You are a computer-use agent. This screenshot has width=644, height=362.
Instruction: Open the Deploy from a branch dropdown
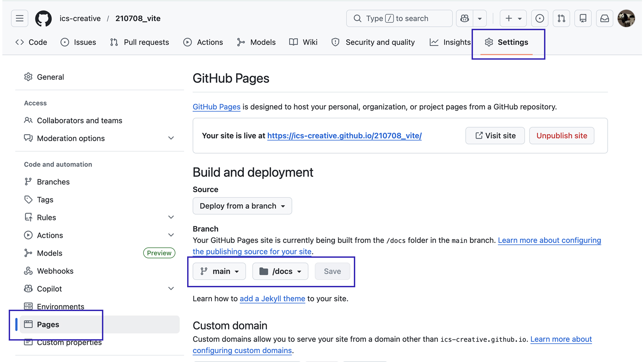(x=242, y=206)
